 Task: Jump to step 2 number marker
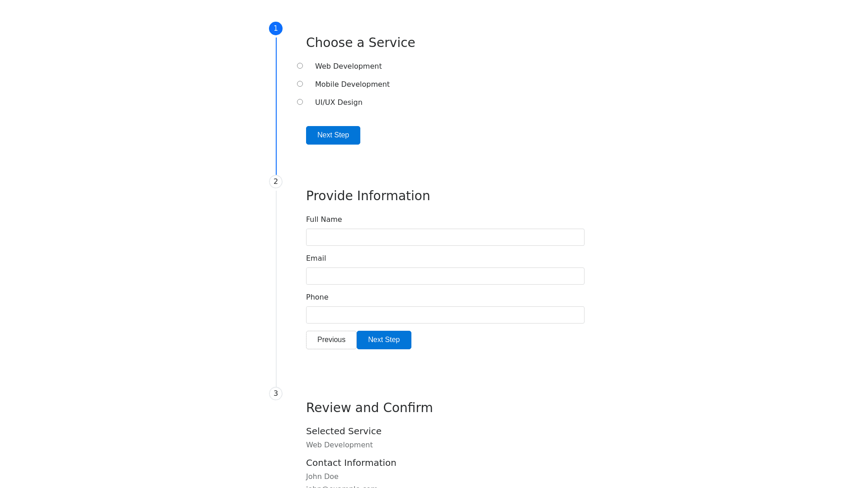click(276, 182)
